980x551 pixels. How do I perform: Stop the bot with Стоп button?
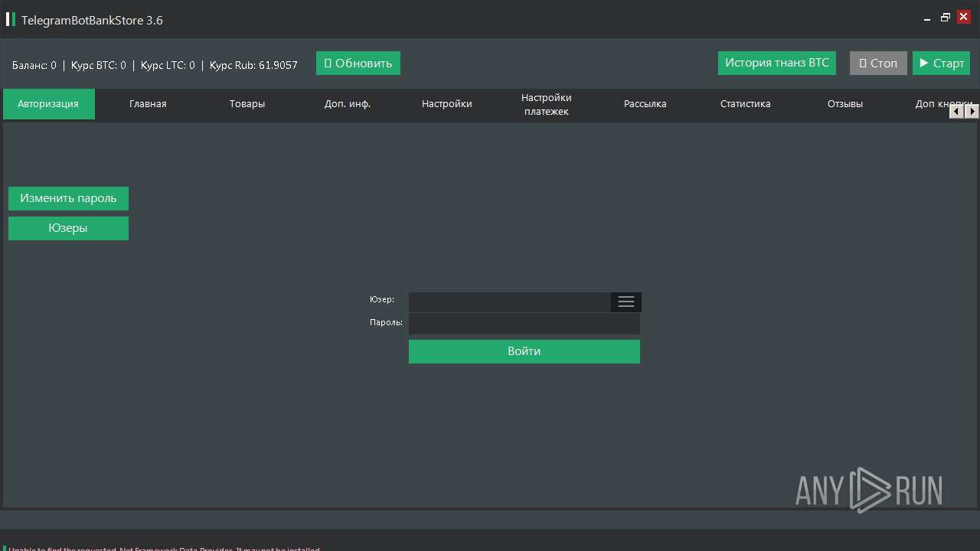tap(878, 63)
